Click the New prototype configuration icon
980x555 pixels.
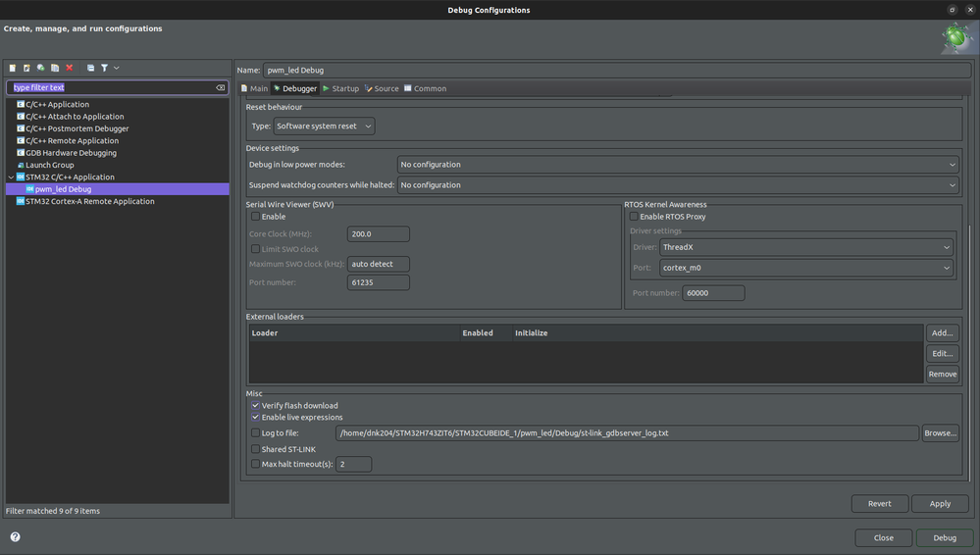[x=26, y=68]
